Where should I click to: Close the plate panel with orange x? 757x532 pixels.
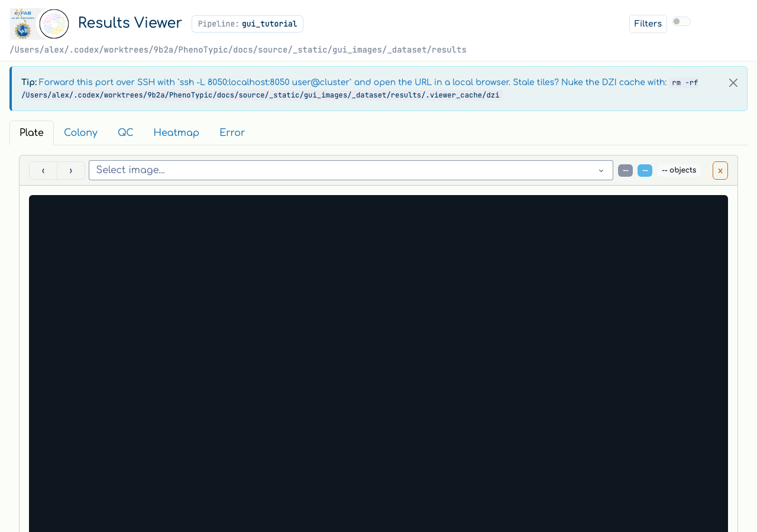pyautogui.click(x=720, y=170)
